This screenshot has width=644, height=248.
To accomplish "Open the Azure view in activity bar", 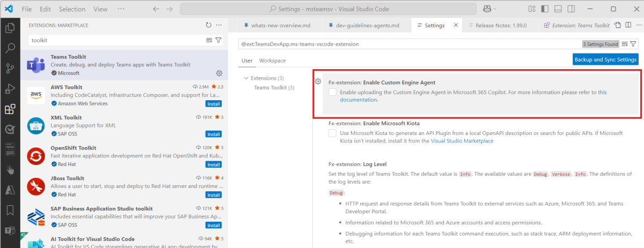I will (x=10, y=190).
